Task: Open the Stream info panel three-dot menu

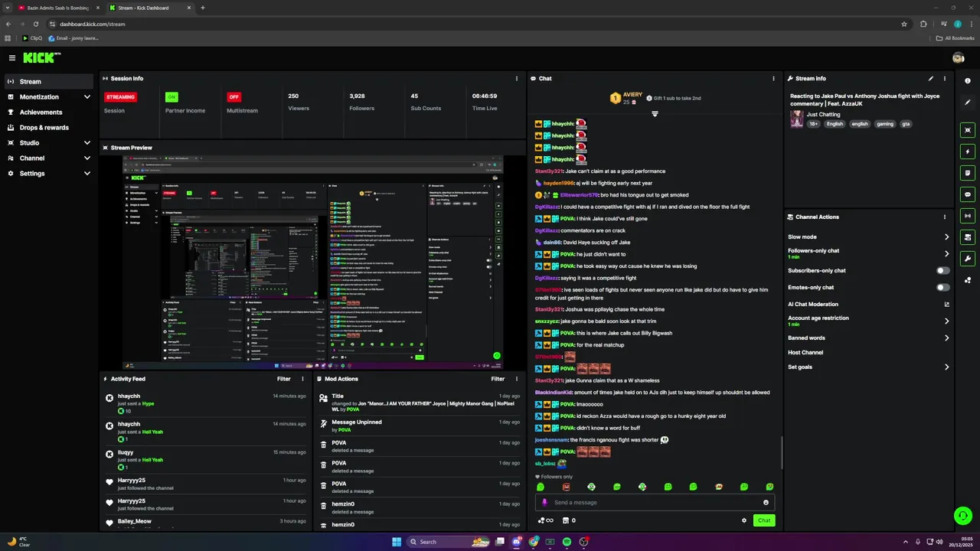Action: 945,78
